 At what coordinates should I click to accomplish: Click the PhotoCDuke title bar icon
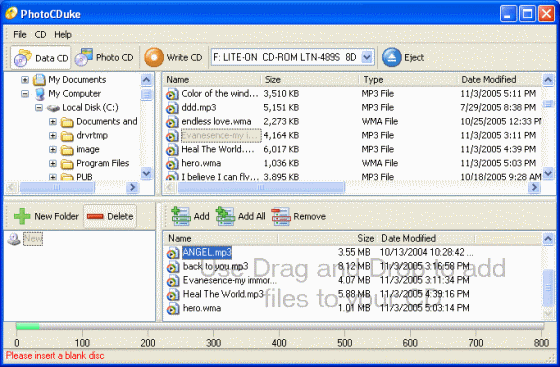pos(11,14)
